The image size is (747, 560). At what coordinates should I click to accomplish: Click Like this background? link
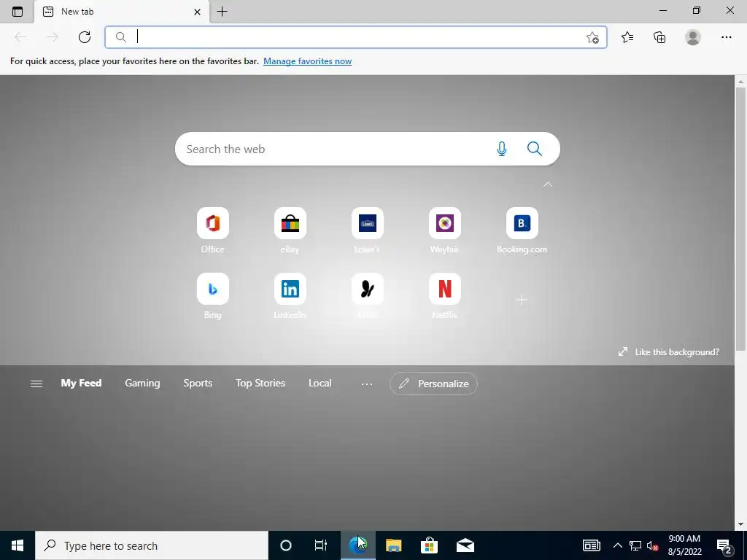(x=668, y=352)
